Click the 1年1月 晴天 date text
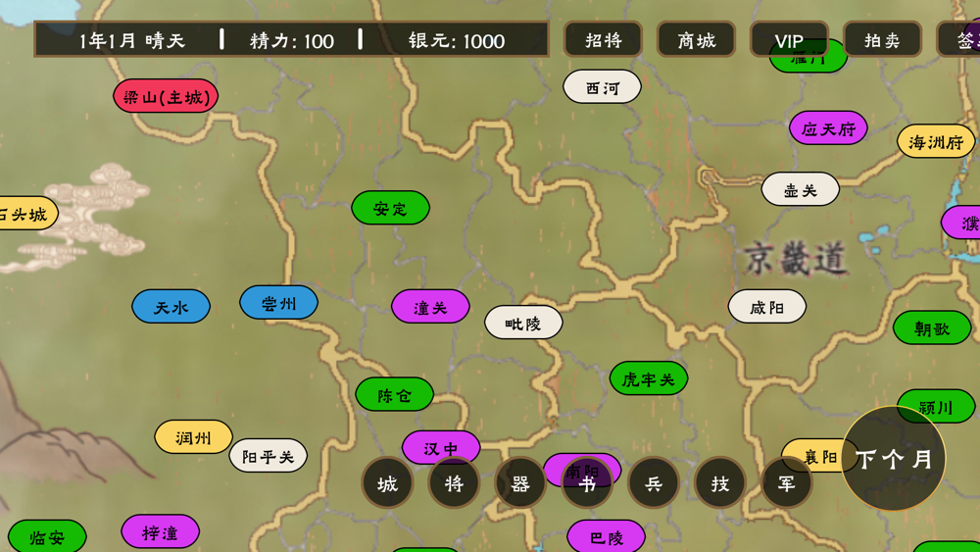Viewport: 980px width, 552px height. point(132,40)
